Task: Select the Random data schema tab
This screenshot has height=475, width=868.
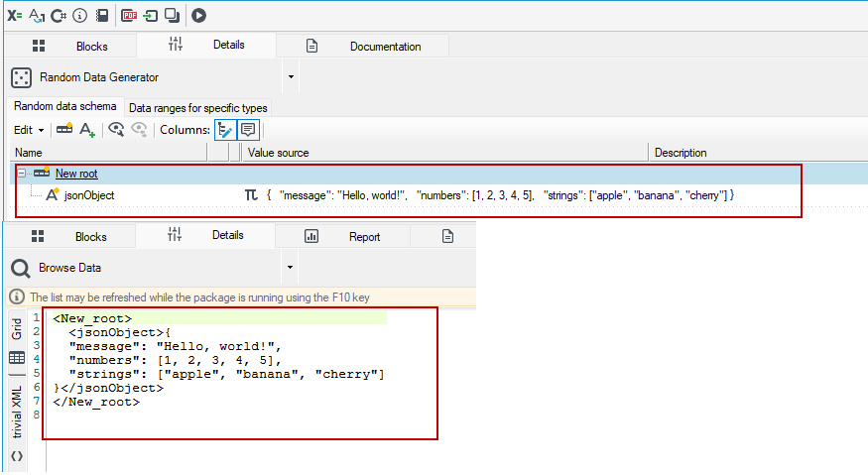Action: (65, 106)
